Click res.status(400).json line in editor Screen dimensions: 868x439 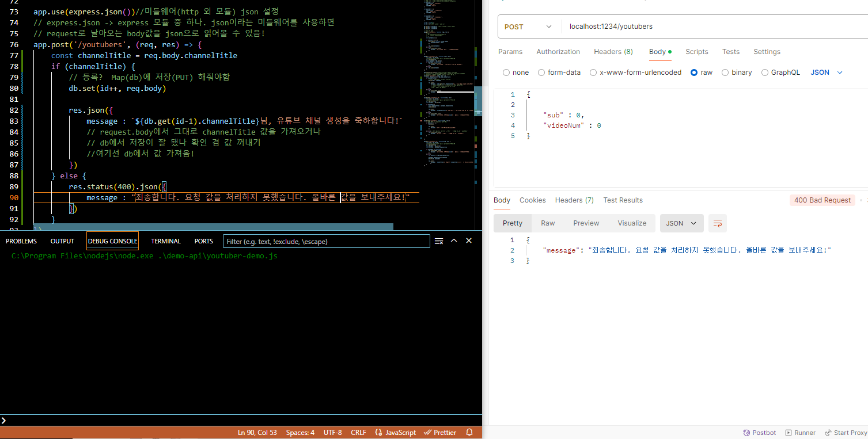pos(117,186)
